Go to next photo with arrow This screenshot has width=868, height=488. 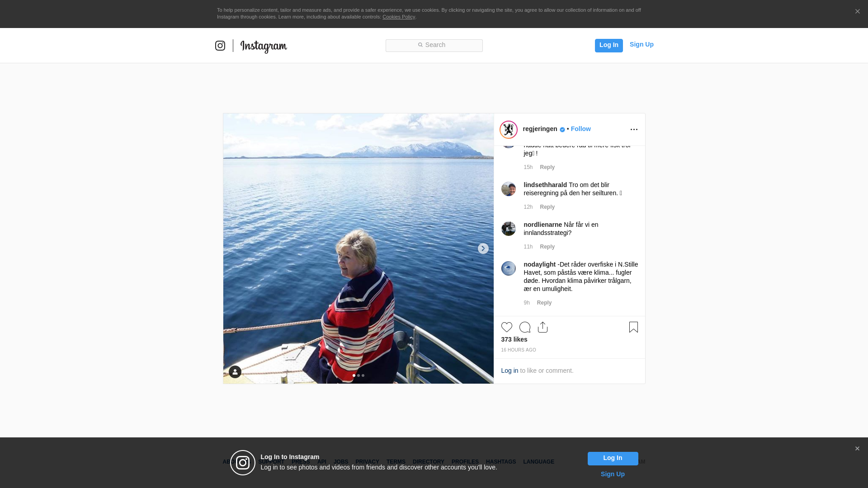click(483, 249)
